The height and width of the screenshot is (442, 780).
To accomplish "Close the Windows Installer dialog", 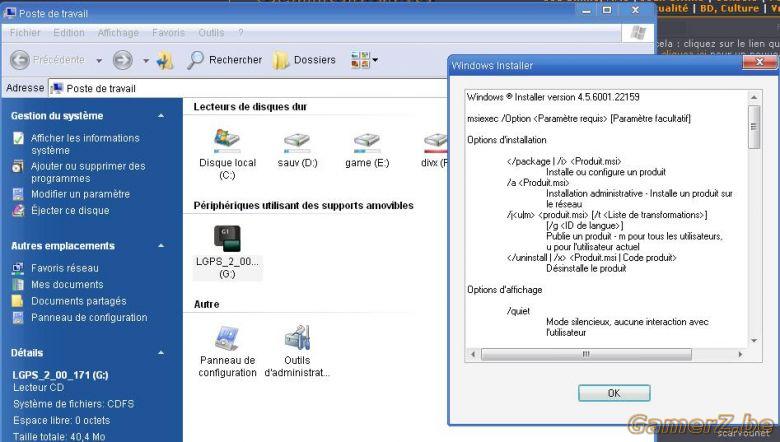I will pos(759,62).
